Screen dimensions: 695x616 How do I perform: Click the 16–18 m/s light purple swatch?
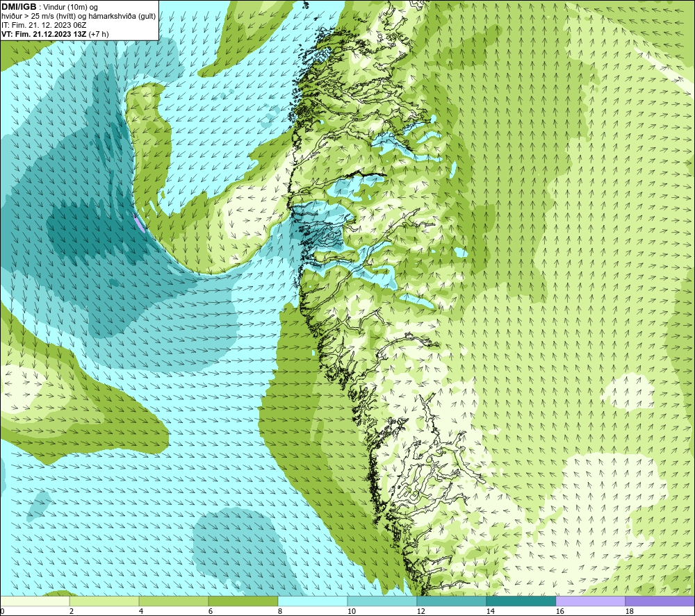pyautogui.click(x=590, y=601)
